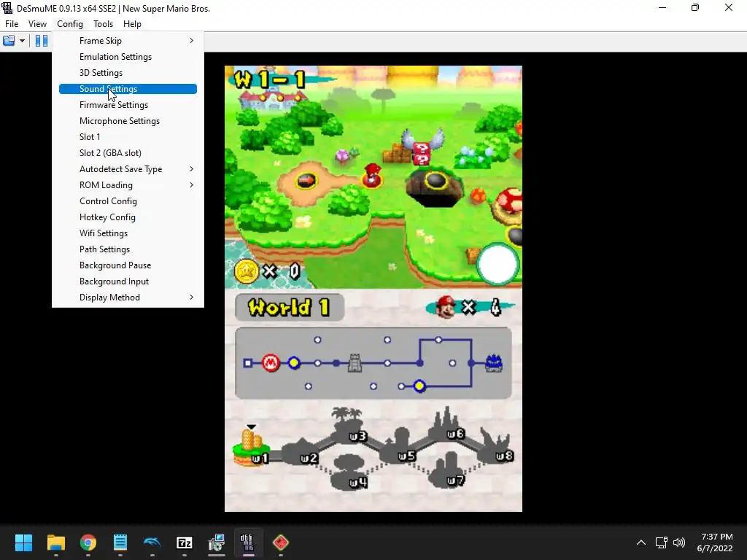Expand the Autodetect Save Type submenu

128,169
